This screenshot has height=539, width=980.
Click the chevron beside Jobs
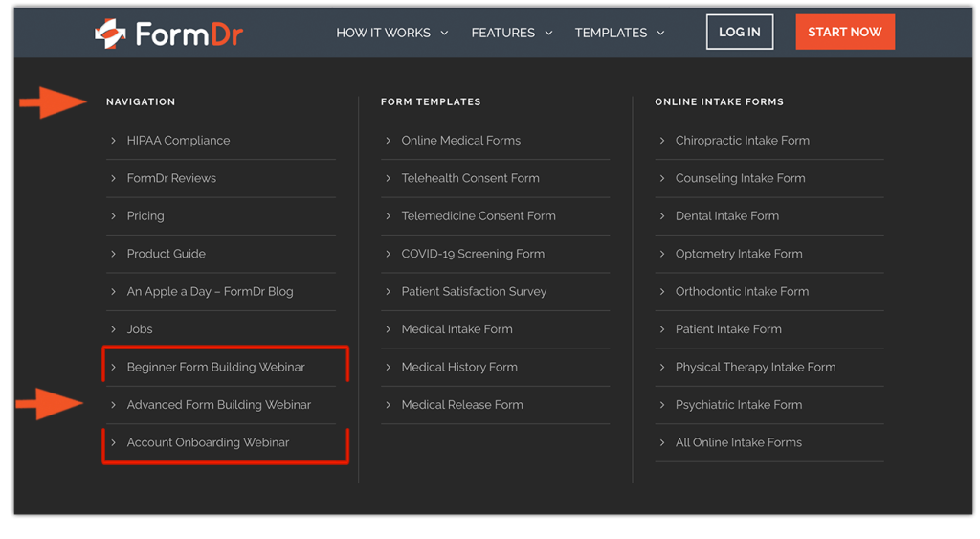(113, 329)
